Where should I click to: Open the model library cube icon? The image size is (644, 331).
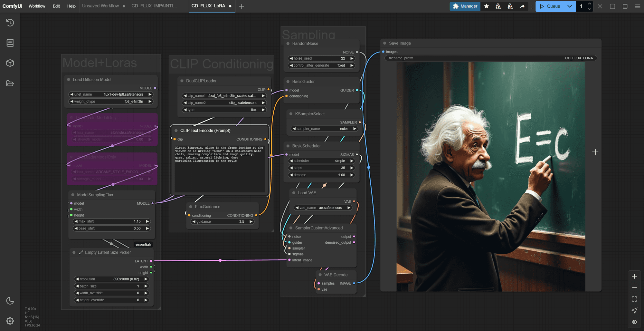pos(10,63)
